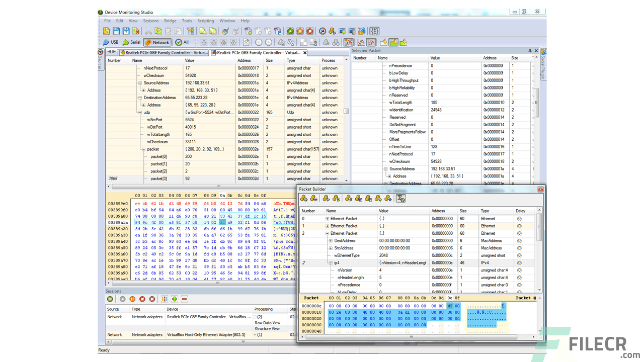Collapse the udp tree node
644x362 pixels.
140,112
